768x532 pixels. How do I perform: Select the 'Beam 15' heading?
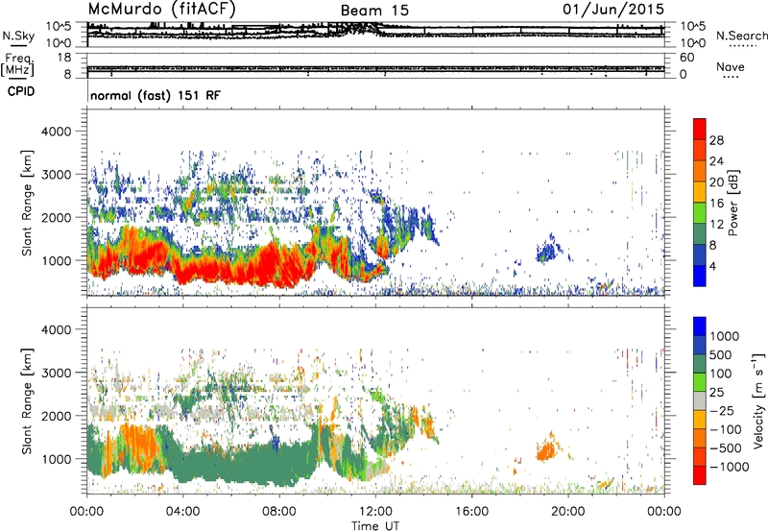coord(374,11)
